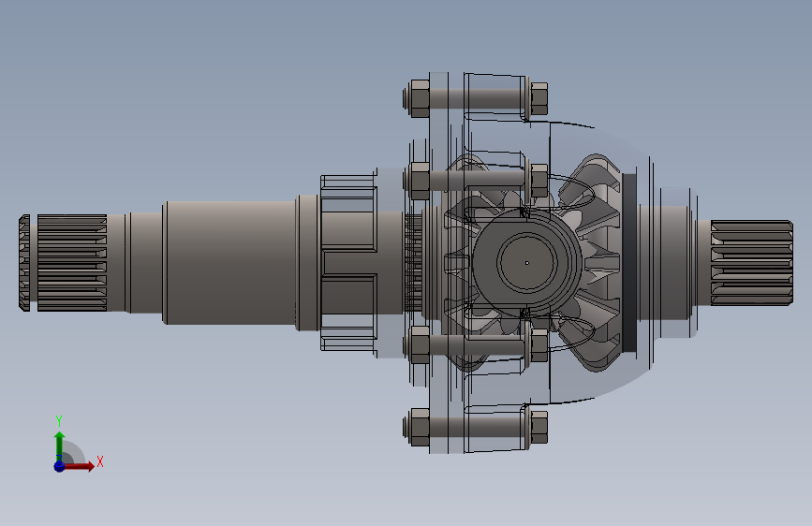This screenshot has height=526, width=812.
Task: Select the splined shaft end on the left
Action: pos(71,263)
